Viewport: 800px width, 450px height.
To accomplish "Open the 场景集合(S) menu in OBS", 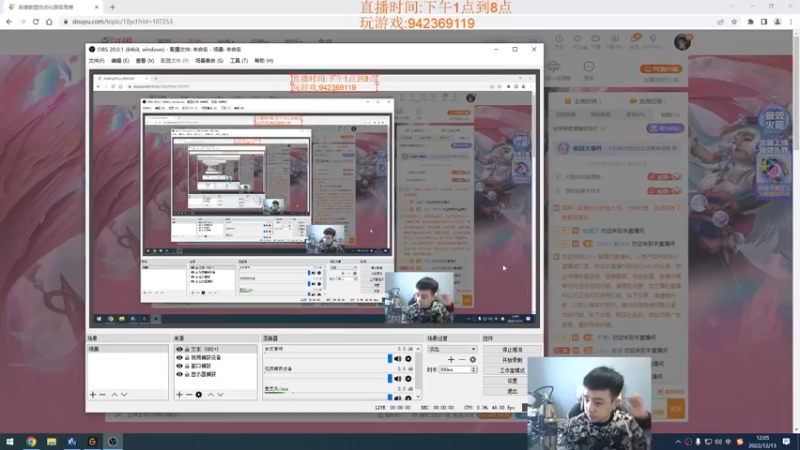I will (209, 61).
